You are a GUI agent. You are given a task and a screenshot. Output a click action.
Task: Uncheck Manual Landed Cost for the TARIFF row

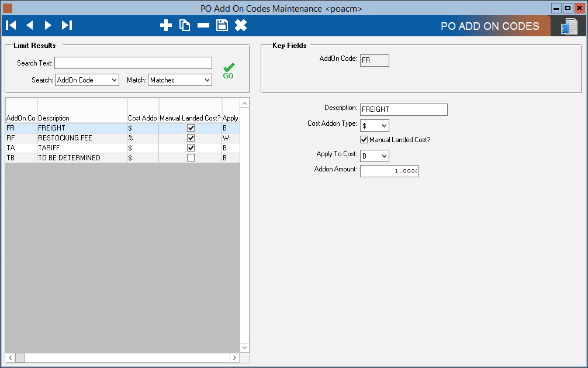coord(190,148)
